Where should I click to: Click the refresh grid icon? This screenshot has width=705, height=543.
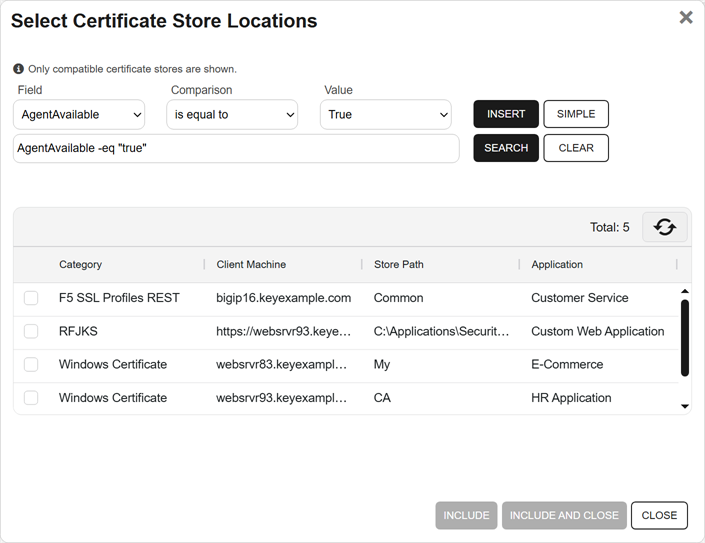664,227
